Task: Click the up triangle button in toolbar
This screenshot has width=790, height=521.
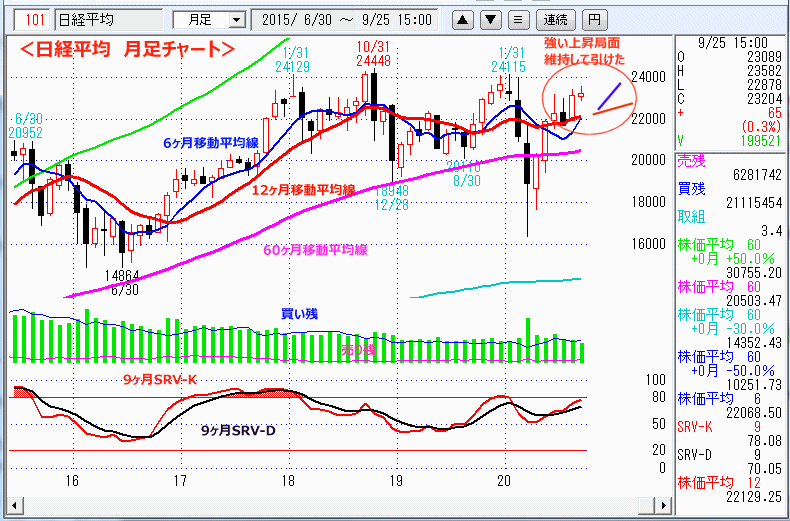Action: (x=463, y=20)
